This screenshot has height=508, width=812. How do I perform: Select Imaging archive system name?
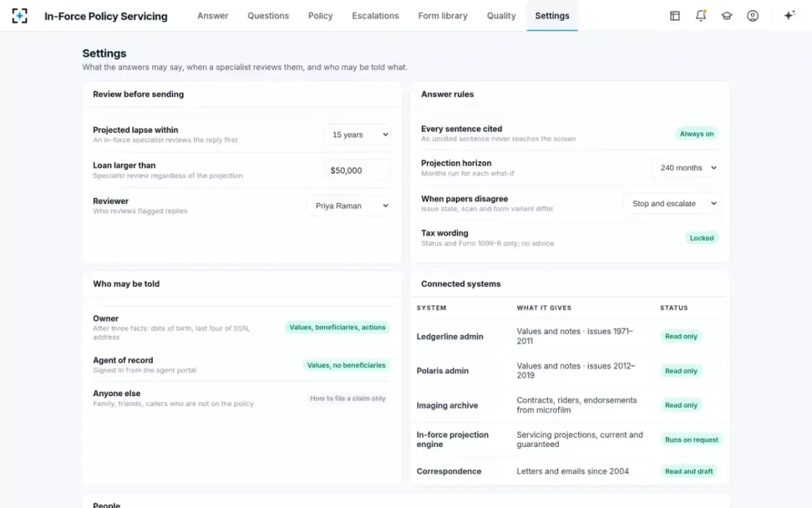click(447, 406)
